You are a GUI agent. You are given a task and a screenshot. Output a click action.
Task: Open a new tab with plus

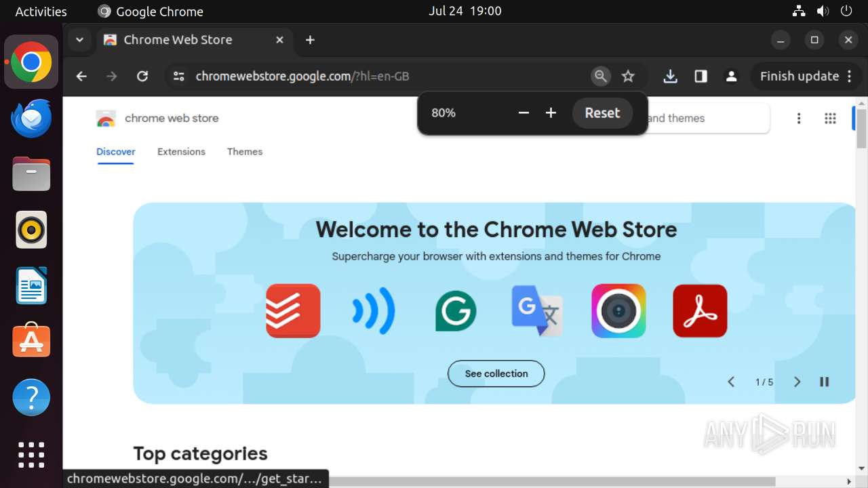click(x=310, y=40)
